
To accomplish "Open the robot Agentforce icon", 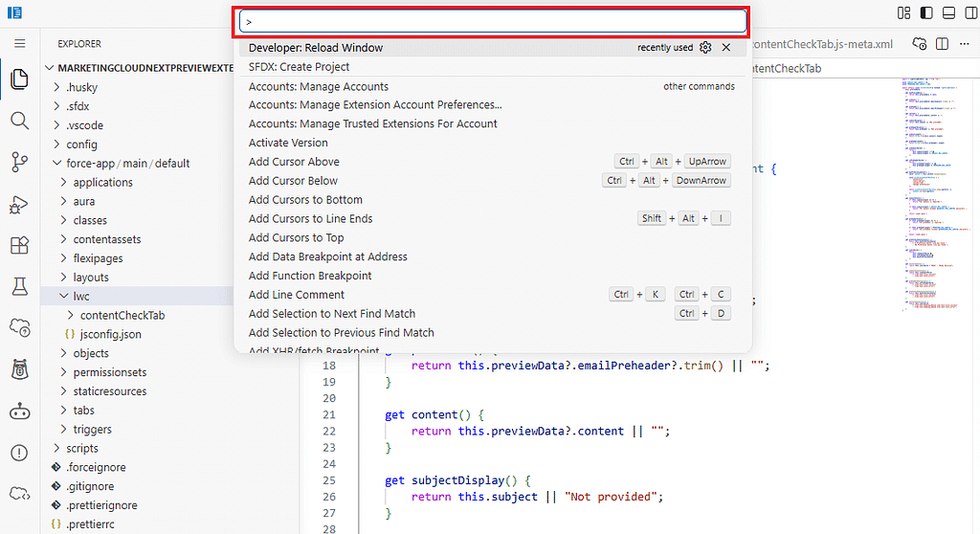I will click(x=19, y=412).
